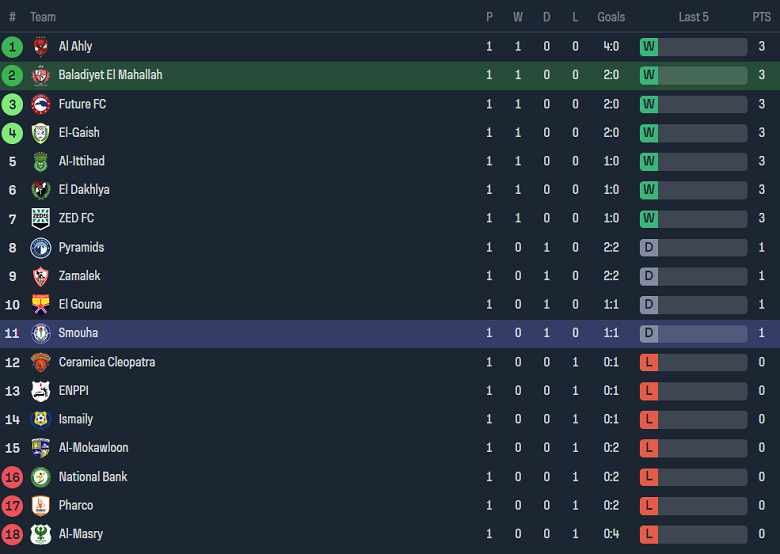The height and width of the screenshot is (554, 780).
Task: Click the Zamalek club crest
Action: coord(41,276)
